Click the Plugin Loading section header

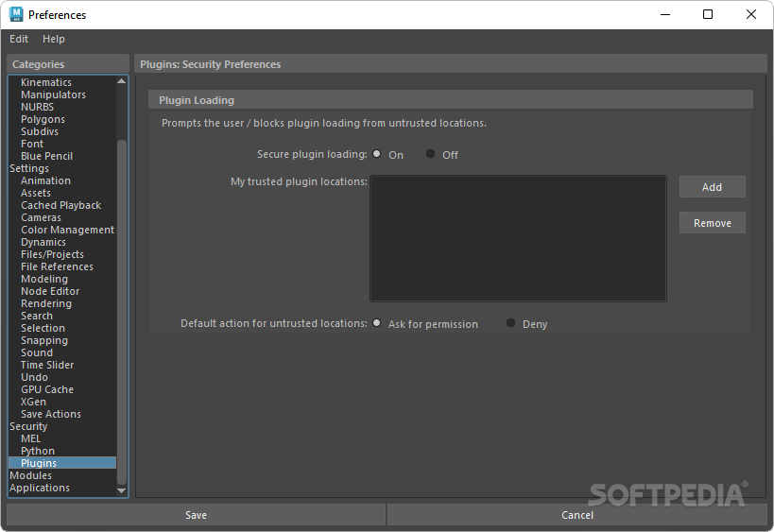point(450,100)
